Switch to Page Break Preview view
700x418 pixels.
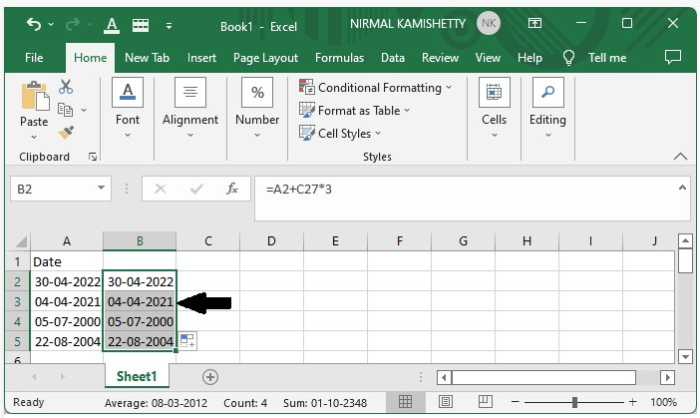(x=484, y=402)
